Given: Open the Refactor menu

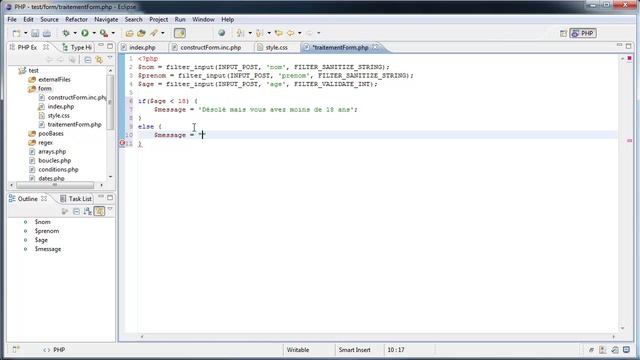Looking at the screenshot, I should click(x=76, y=19).
